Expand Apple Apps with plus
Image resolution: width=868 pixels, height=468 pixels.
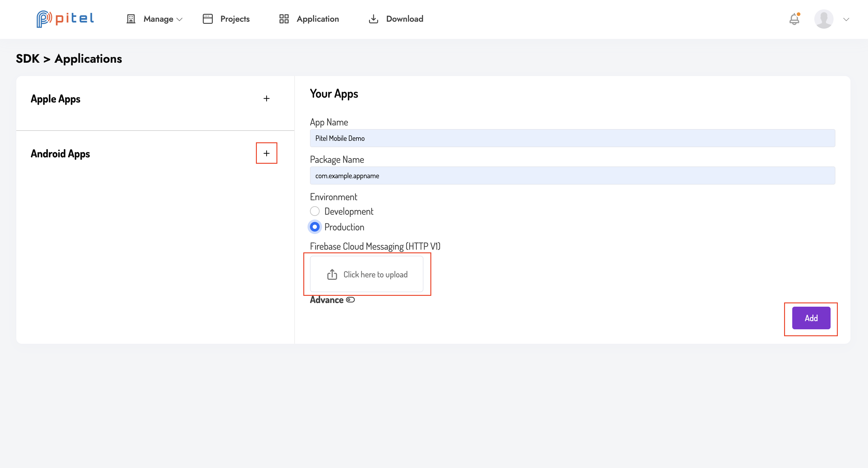point(266,99)
